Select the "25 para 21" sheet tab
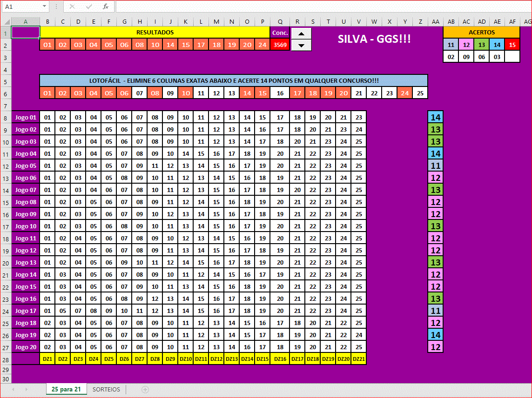 [66, 390]
